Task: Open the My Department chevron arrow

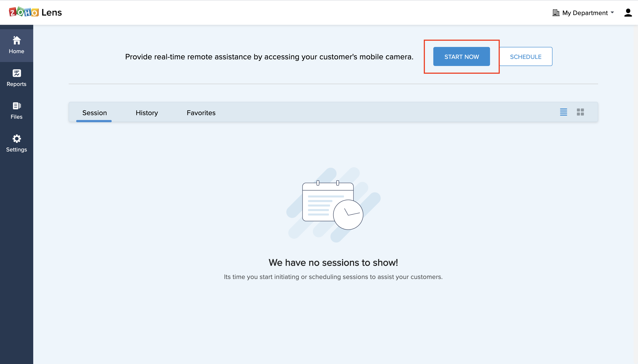Action: pos(612,12)
